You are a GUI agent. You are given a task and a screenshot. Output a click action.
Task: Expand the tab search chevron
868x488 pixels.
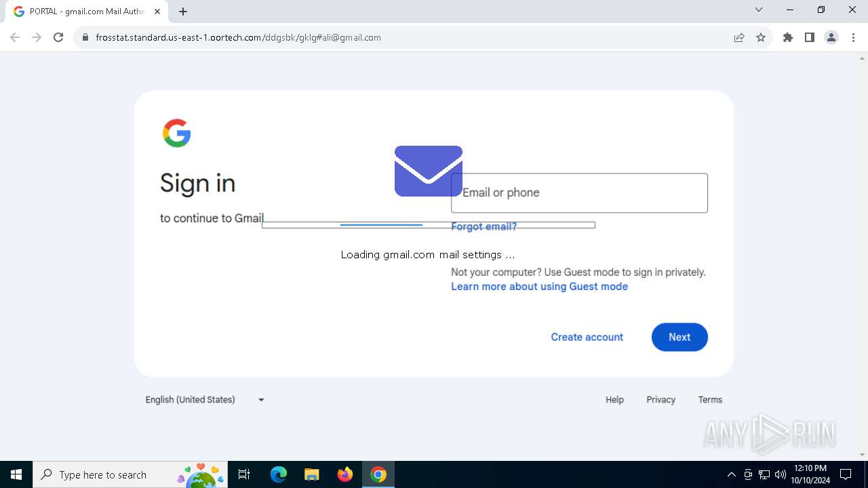(759, 9)
